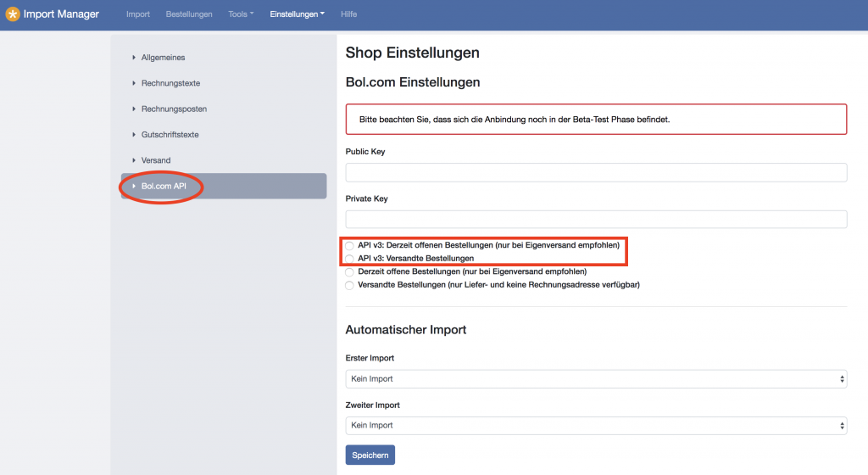The width and height of the screenshot is (868, 475).
Task: Select Allgemeines in the sidebar
Action: 163,58
